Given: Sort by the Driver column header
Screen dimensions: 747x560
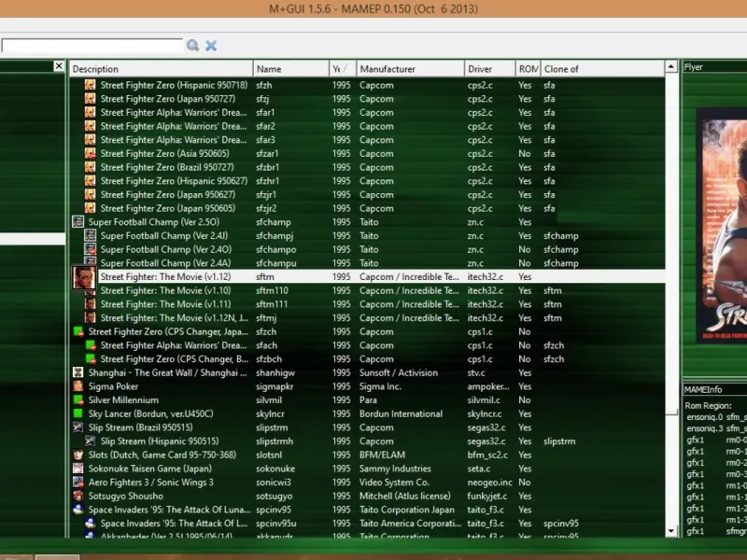Looking at the screenshot, I should (x=489, y=69).
